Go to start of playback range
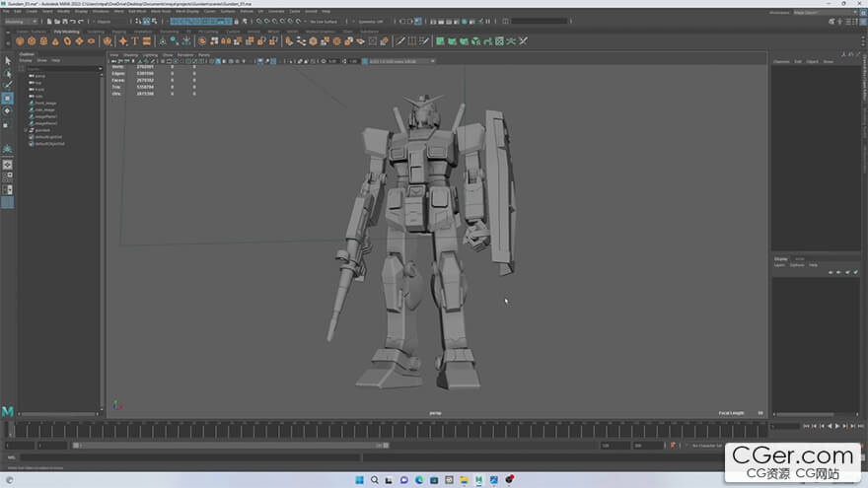The height and width of the screenshot is (488, 868). (x=806, y=426)
